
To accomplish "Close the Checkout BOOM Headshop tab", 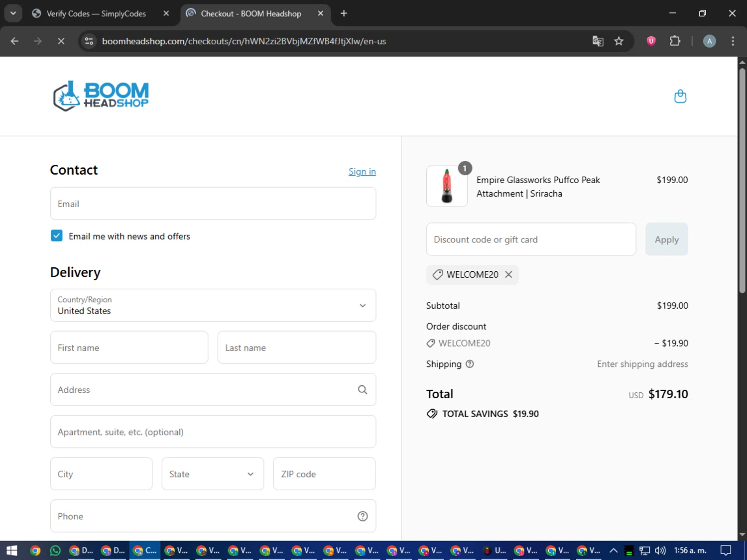I will point(321,13).
